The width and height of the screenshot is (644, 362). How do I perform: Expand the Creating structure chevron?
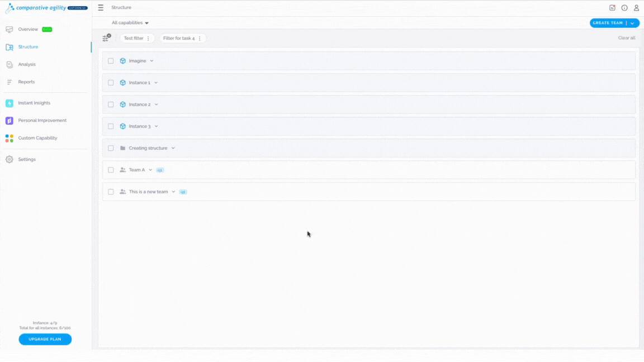click(173, 147)
